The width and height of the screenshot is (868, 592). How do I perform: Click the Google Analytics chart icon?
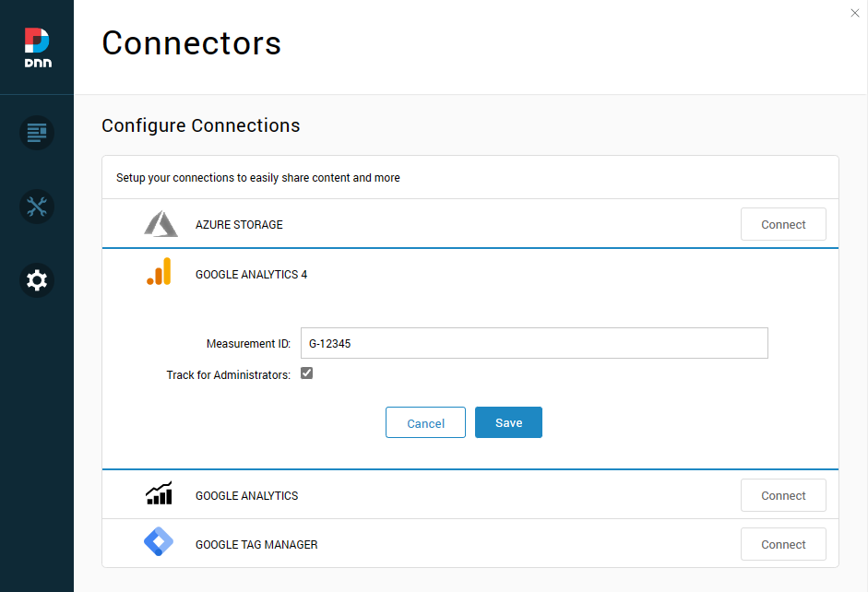[159, 494]
